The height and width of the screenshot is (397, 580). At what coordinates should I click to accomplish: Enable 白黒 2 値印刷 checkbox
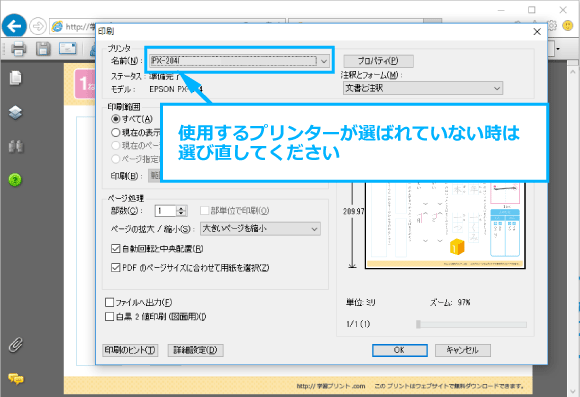click(x=109, y=317)
